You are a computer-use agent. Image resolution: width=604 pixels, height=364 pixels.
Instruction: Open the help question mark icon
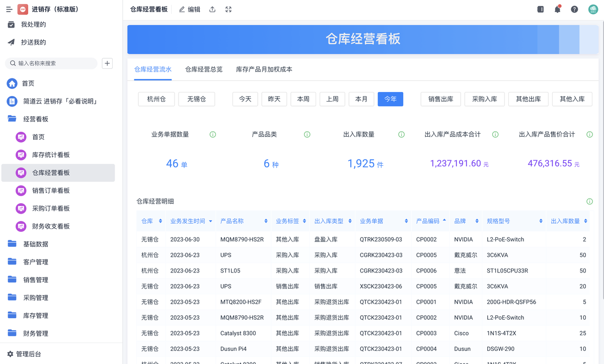pyautogui.click(x=574, y=10)
